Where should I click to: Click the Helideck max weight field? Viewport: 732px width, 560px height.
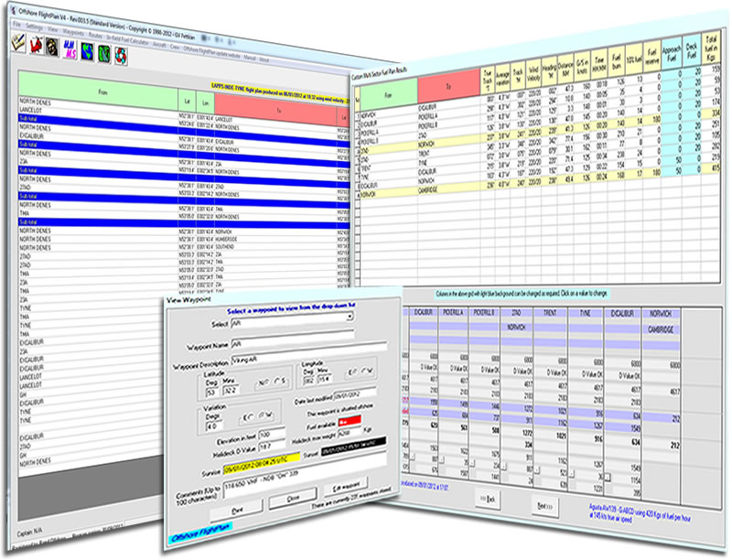click(350, 432)
